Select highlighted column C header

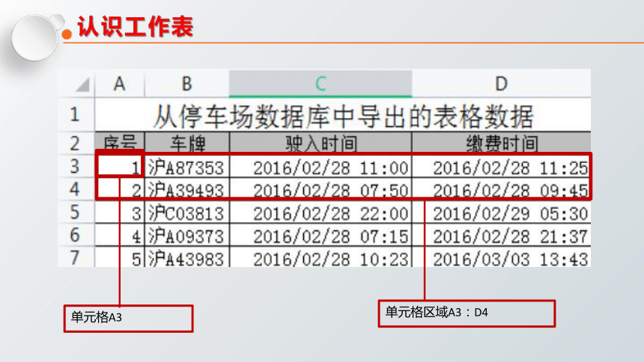(x=321, y=84)
